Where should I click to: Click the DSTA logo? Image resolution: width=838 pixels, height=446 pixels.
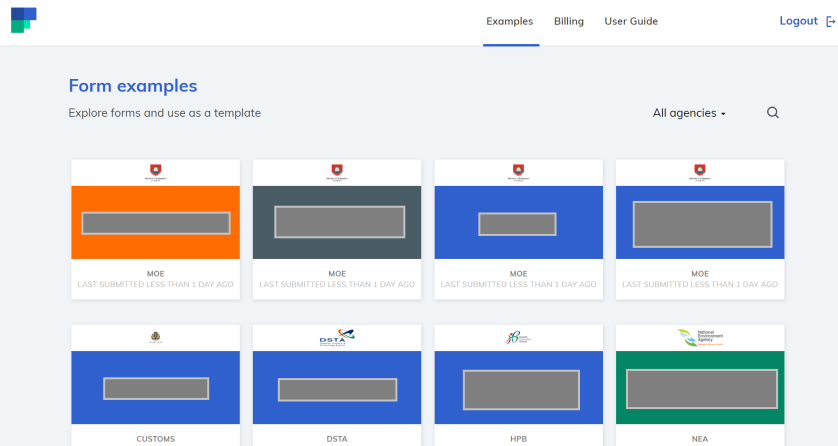click(336, 337)
